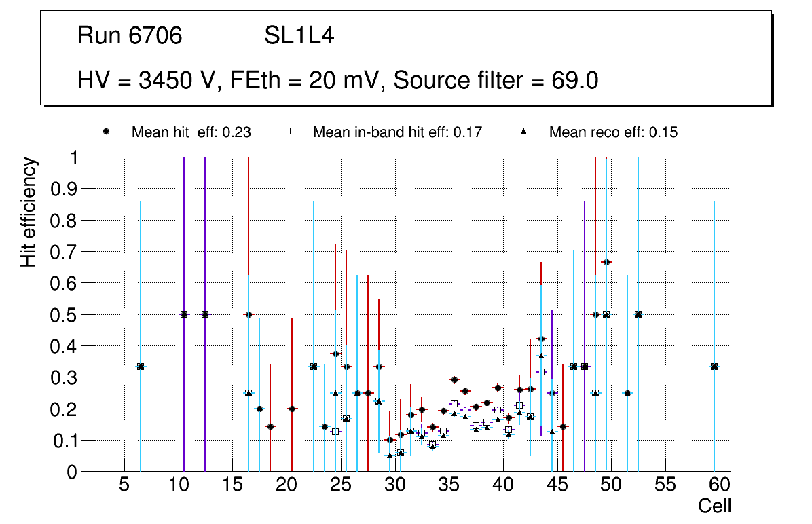Image resolution: width=812 pixels, height=524 pixels.
Task: Click the 'SL1L4' layer label in the title
Action: [299, 36]
